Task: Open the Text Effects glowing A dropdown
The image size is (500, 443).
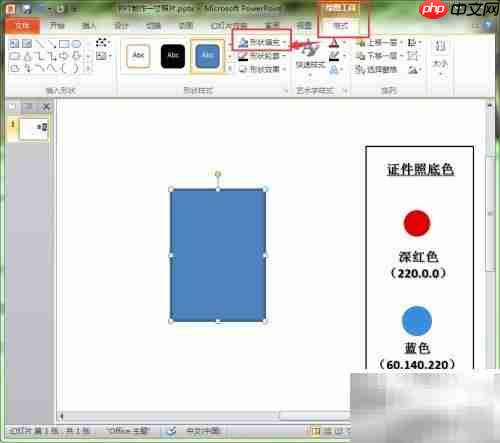Action: pyautogui.click(x=336, y=70)
